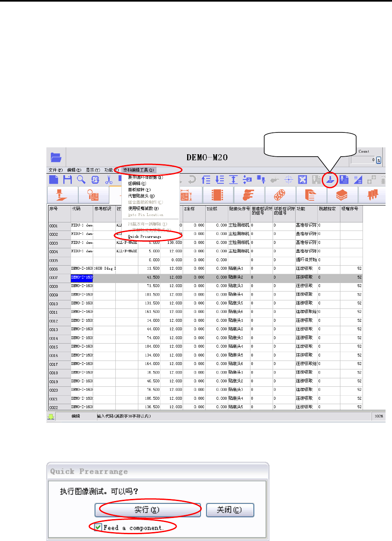Click 贴装头6 cell in row 0011
The width and height of the screenshot is (392, 541).
coord(239,312)
